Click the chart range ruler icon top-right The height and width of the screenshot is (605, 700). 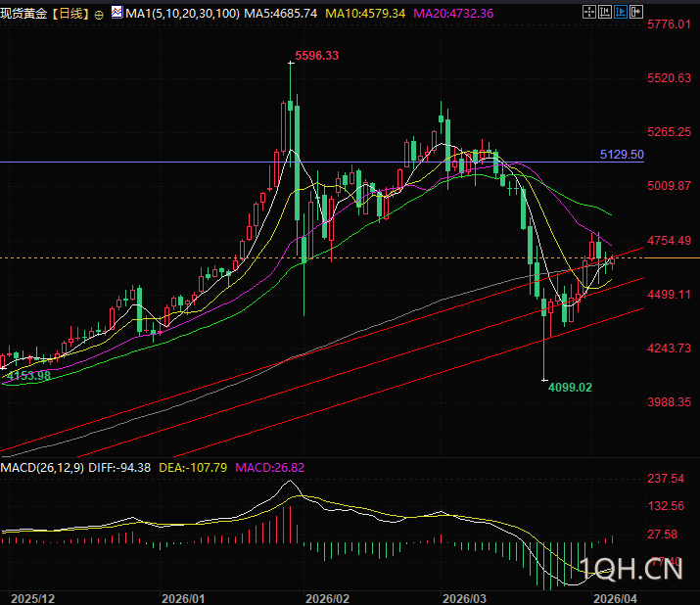coord(605,12)
